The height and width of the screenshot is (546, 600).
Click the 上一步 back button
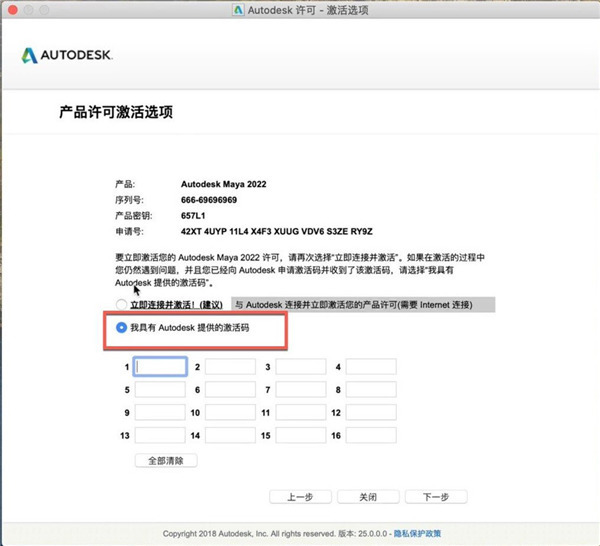pos(300,497)
